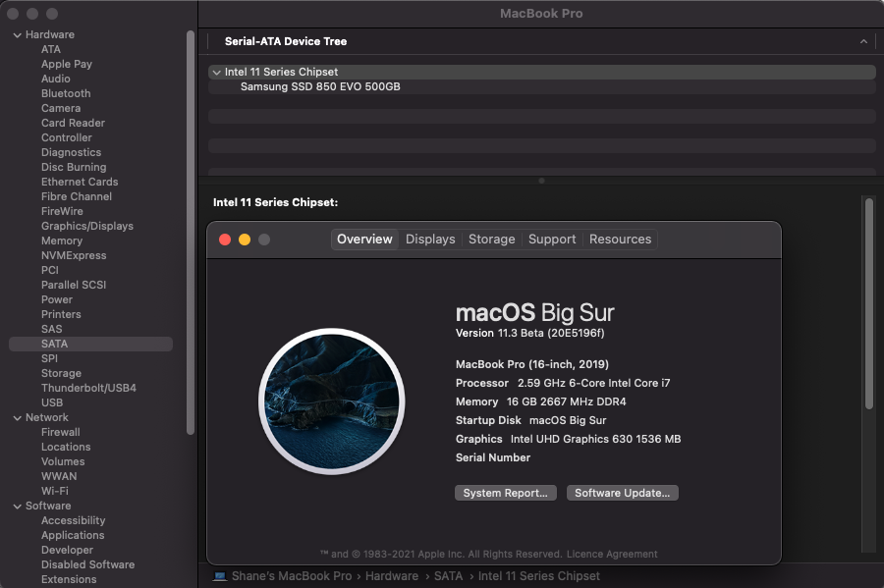Screen dimensions: 884x588
Task: Select Controller in the sidebar
Action: pos(67,137)
